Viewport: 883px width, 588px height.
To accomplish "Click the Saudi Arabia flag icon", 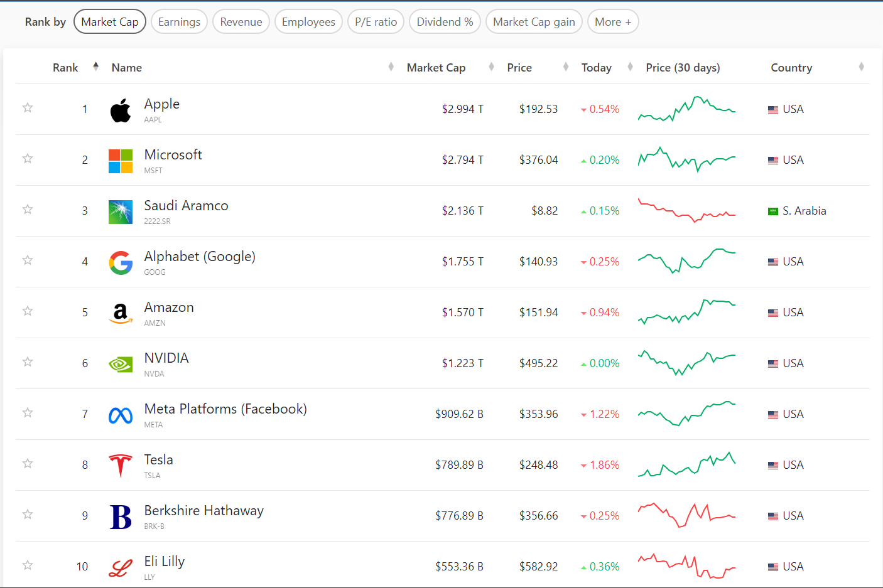I will 773,211.
